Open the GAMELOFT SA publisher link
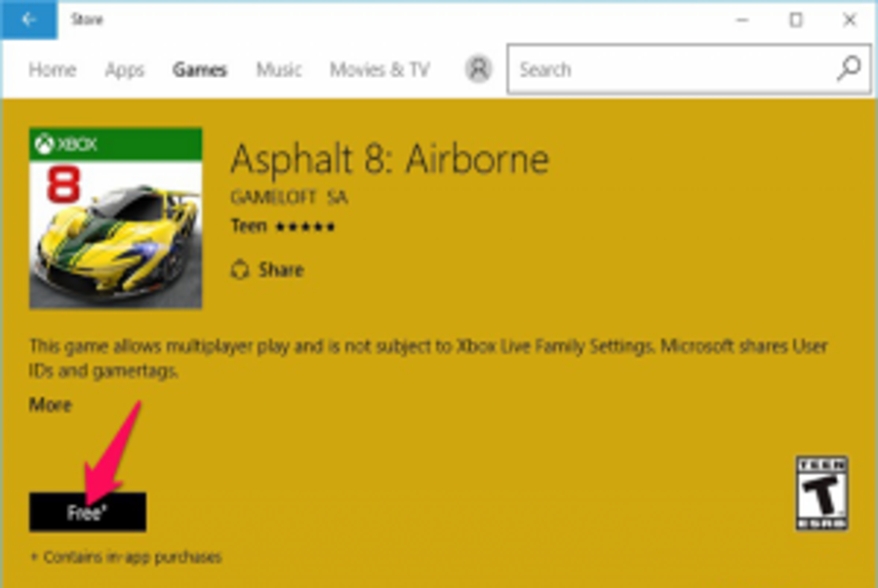This screenshot has width=878, height=588. (289, 198)
